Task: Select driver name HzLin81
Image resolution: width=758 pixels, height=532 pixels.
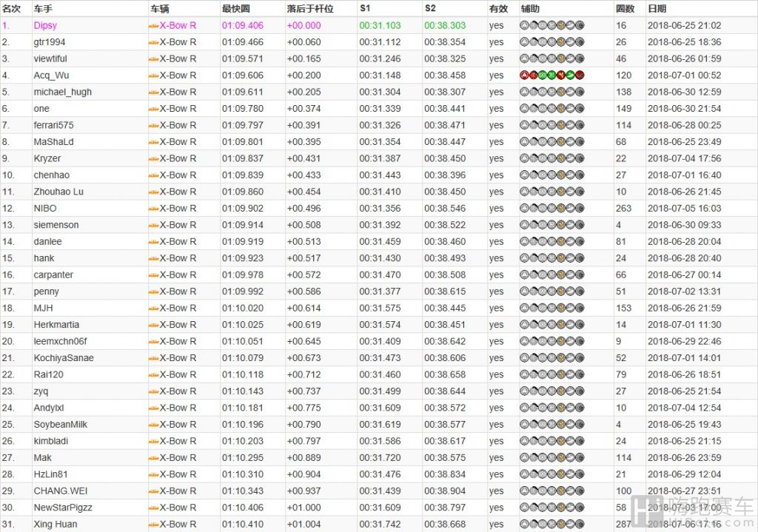Action: pyautogui.click(x=50, y=474)
